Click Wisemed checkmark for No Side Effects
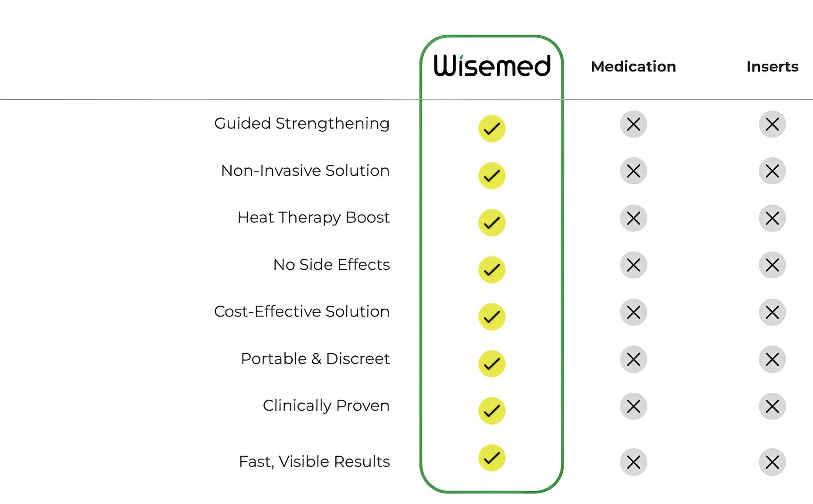This screenshot has height=504, width=813. tap(492, 269)
